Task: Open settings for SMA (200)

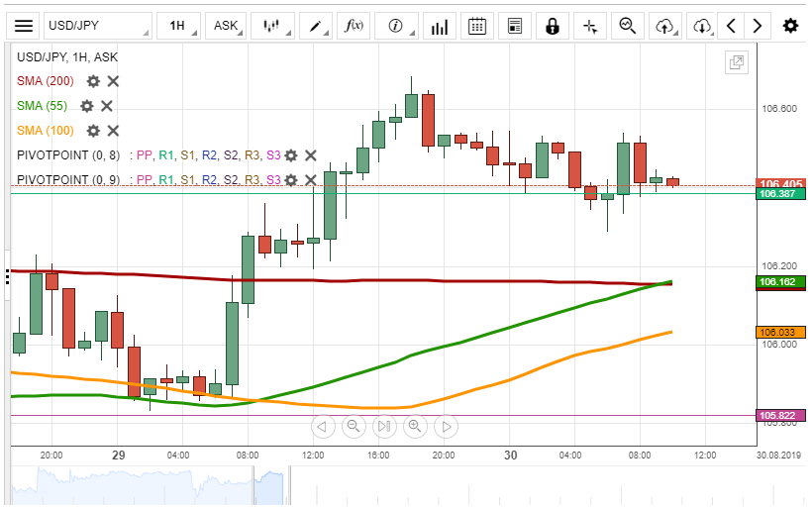Action: coord(93,81)
